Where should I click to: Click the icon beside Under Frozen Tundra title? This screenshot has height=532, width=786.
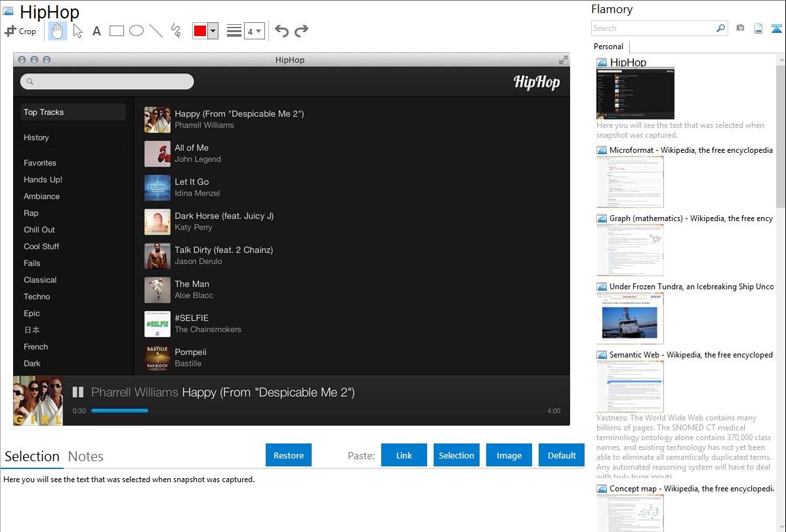click(602, 287)
